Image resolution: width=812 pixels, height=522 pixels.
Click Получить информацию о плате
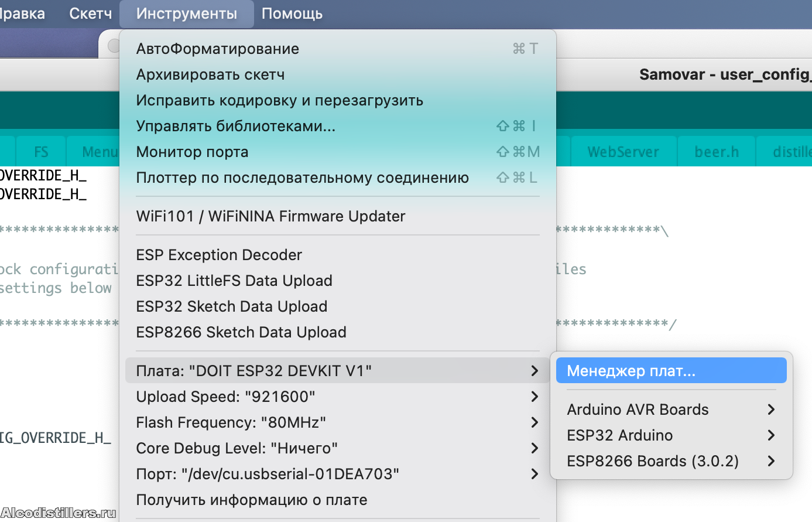pos(337,500)
